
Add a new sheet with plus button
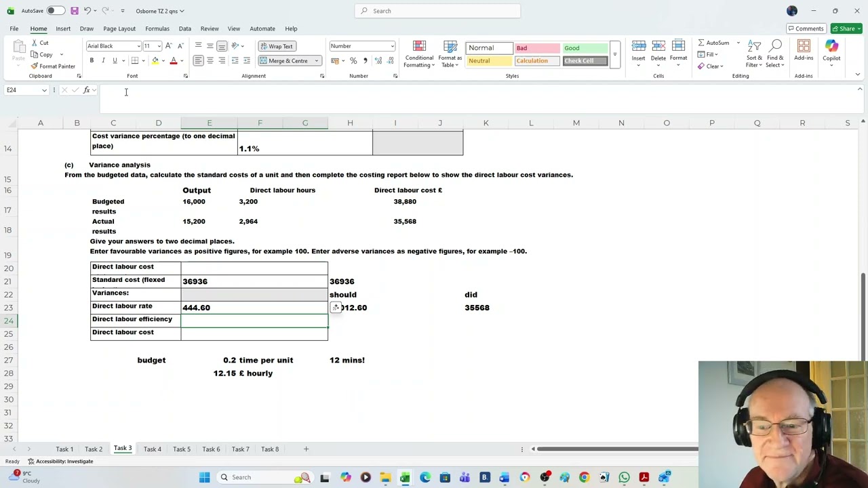pos(306,449)
